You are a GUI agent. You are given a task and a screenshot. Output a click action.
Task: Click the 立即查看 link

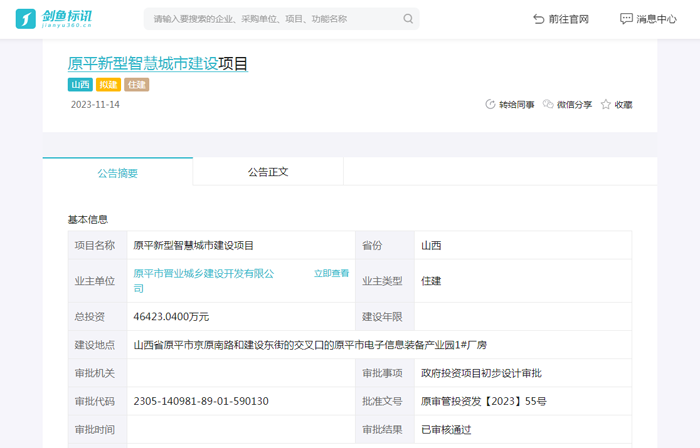(331, 273)
